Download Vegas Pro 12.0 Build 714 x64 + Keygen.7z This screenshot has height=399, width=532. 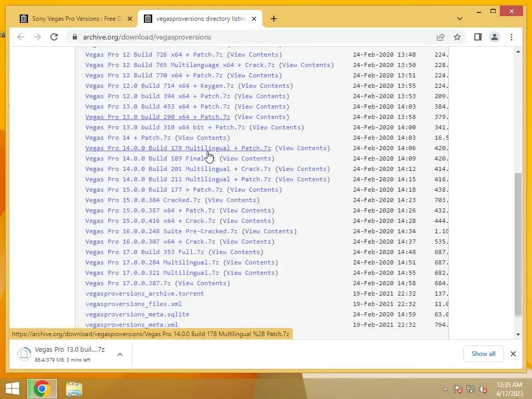click(x=160, y=86)
